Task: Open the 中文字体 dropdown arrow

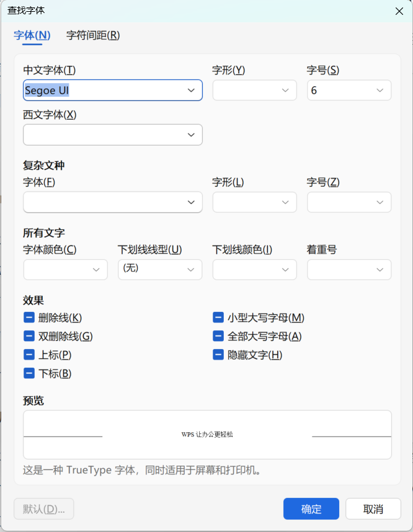Action: [x=191, y=91]
